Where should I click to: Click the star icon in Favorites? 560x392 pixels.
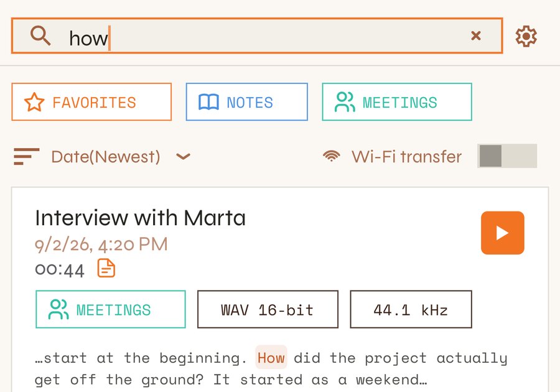pyautogui.click(x=34, y=102)
